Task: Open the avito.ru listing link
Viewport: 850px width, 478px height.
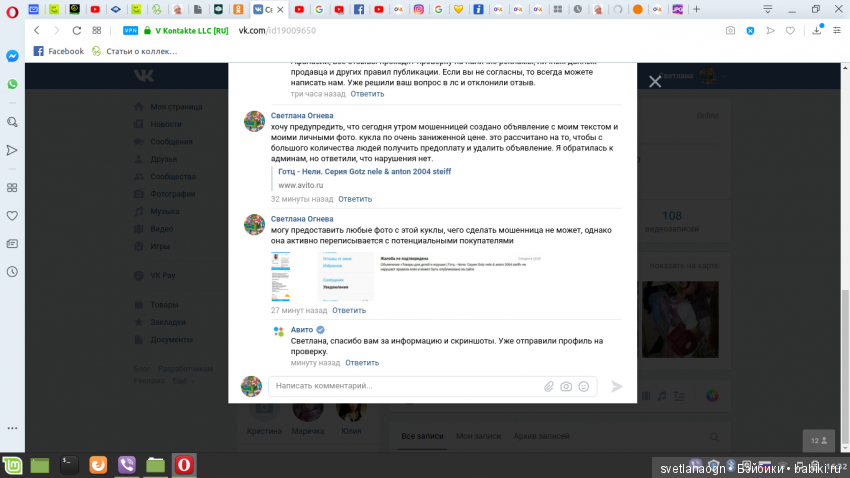Action: (x=365, y=171)
